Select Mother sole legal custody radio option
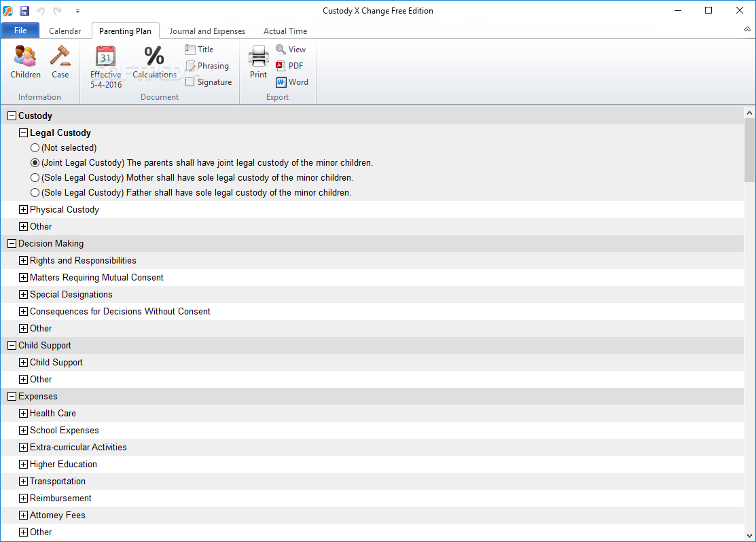 [x=35, y=177]
